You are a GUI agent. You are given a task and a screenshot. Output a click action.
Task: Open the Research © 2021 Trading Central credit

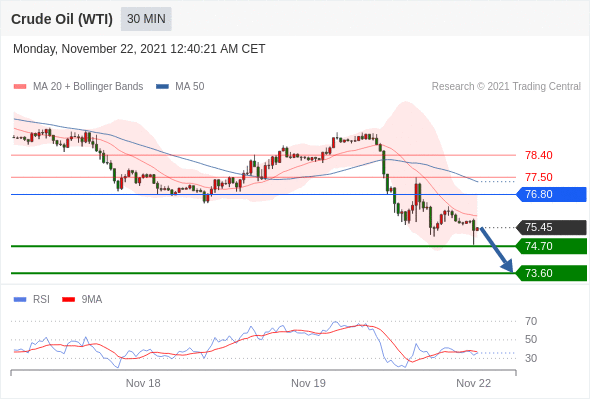506,87
